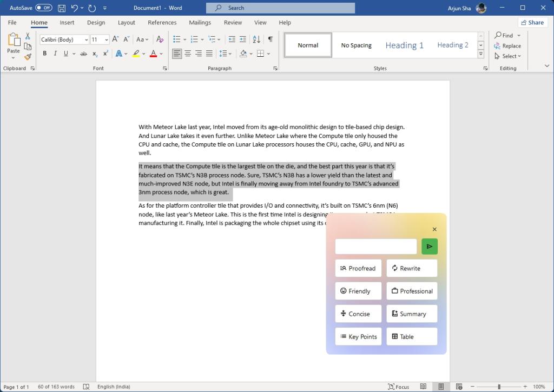Apply red font color
Image resolution: width=554 pixels, height=392 pixels.
153,54
